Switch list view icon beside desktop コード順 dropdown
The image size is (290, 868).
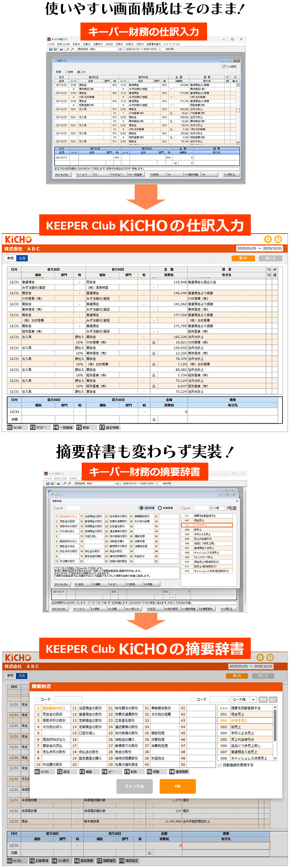pos(234,508)
